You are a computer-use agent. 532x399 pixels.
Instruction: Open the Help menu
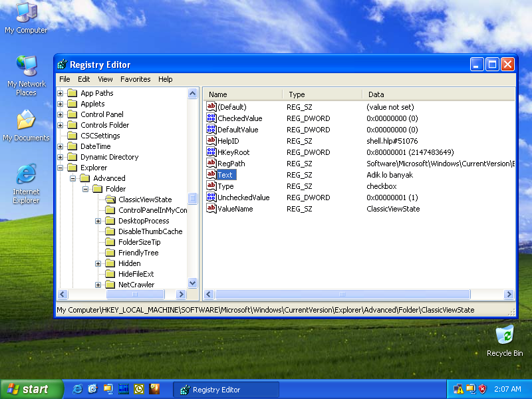[x=165, y=79]
